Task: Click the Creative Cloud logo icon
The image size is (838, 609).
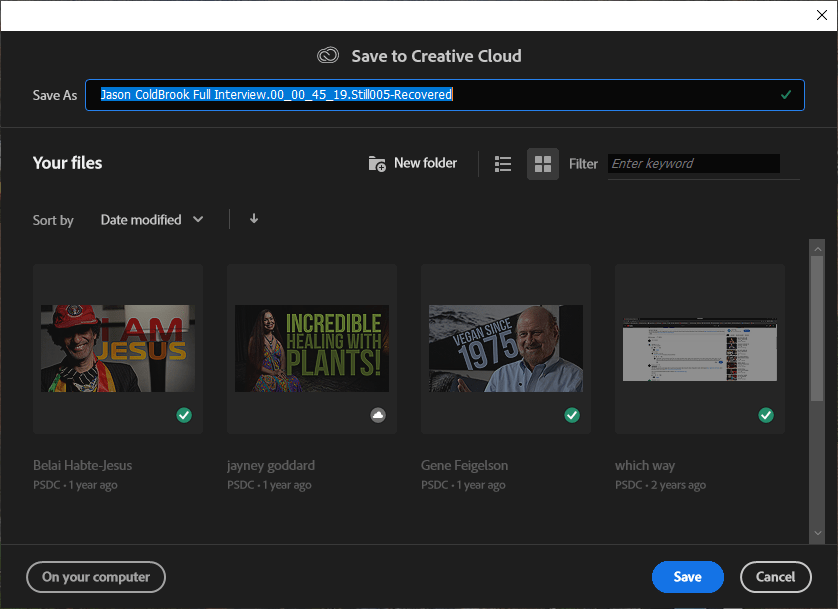Action: (x=329, y=56)
